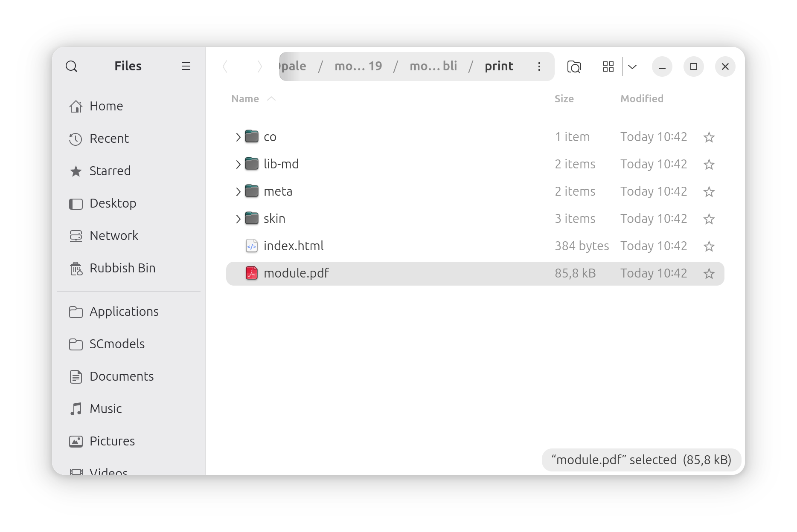
Task: Select the meta folder row
Action: click(384, 192)
